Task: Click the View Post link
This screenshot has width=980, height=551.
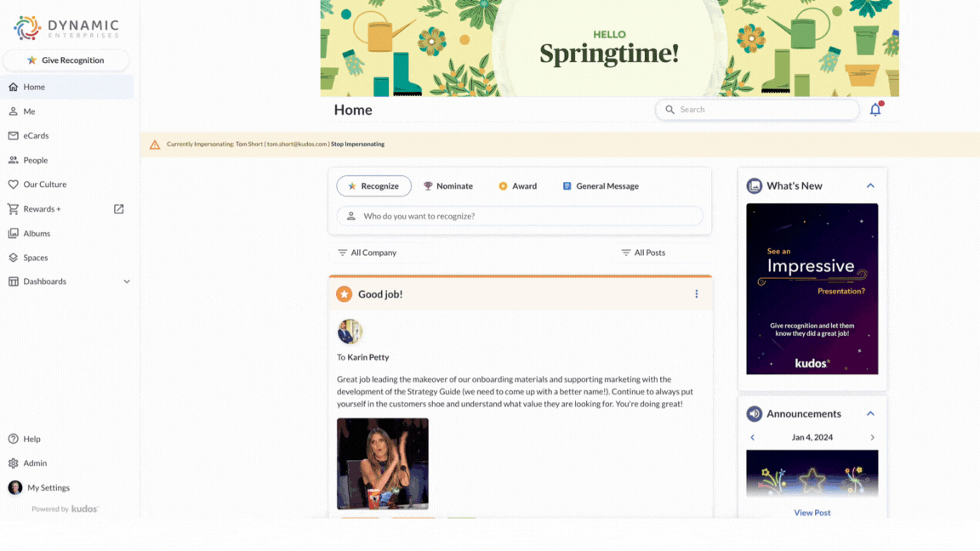Action: 812,512
